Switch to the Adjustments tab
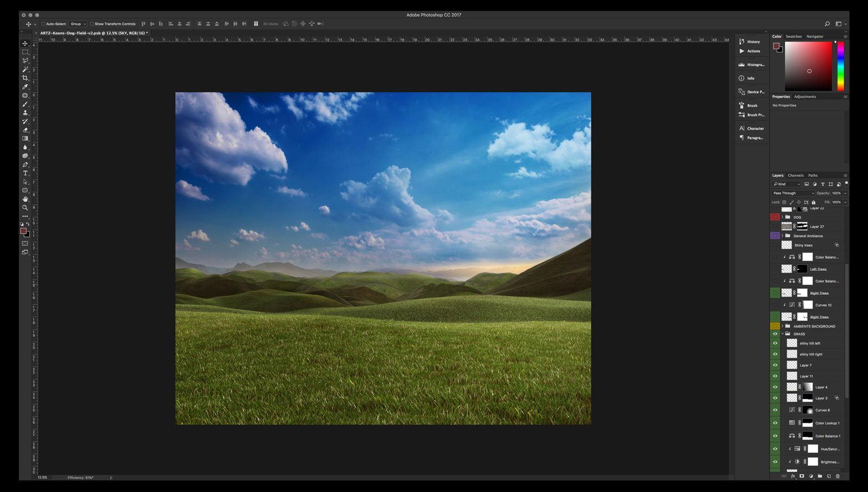The height and width of the screenshot is (492, 868). 805,96
